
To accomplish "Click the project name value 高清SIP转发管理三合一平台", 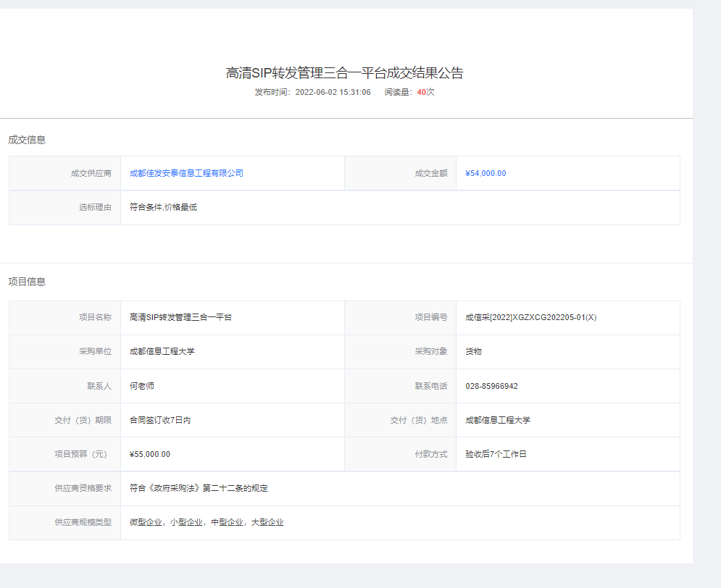I will click(x=180, y=317).
